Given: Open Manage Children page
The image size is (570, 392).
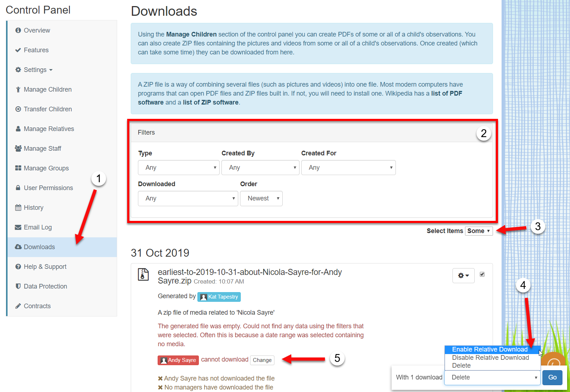Looking at the screenshot, I should point(62,89).
